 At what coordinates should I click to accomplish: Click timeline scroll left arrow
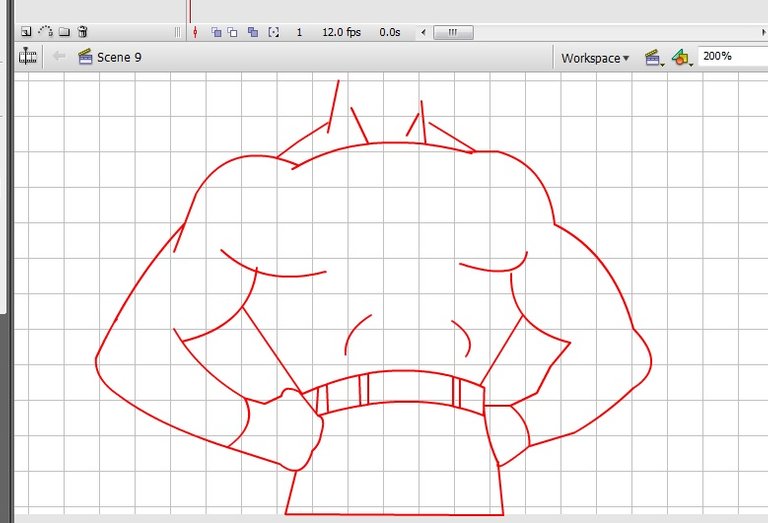[423, 33]
